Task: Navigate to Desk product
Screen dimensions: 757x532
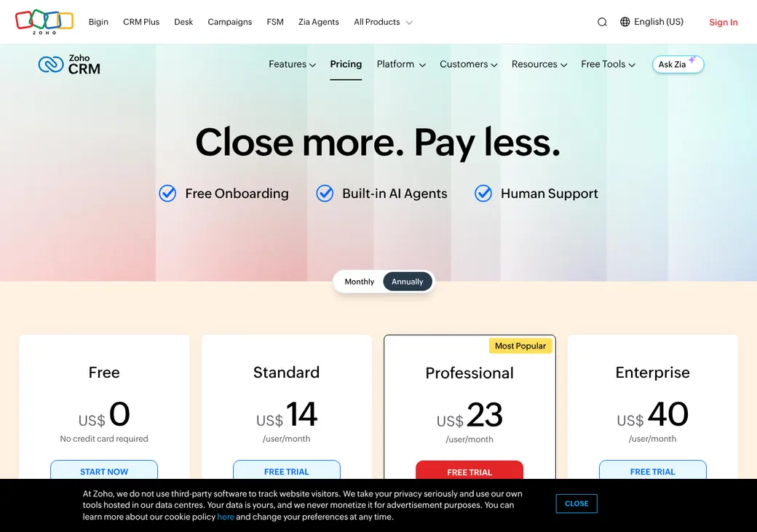Action: 183,23
